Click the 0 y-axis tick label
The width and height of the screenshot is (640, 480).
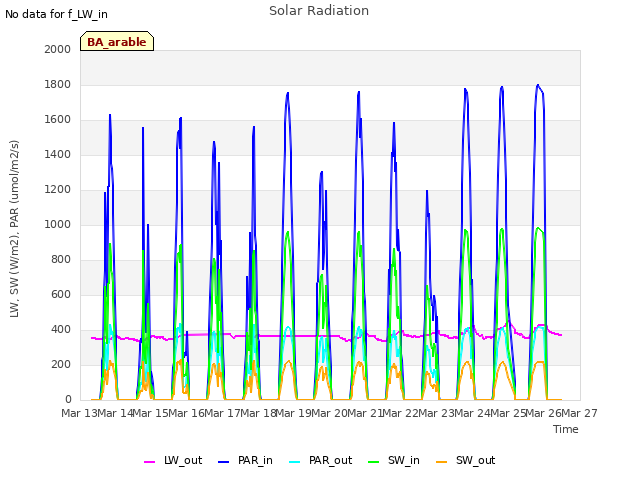pyautogui.click(x=68, y=399)
